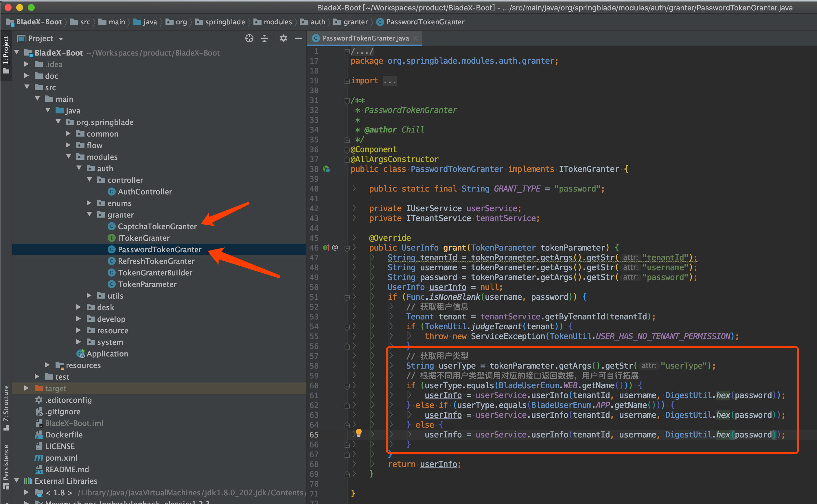Click the collapse all icon in Project panel

tap(264, 38)
